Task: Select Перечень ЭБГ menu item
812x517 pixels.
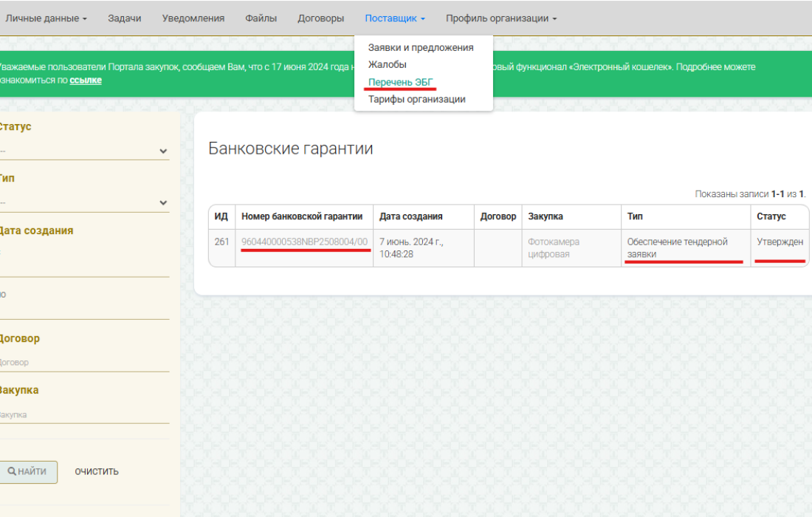Action: (x=401, y=82)
